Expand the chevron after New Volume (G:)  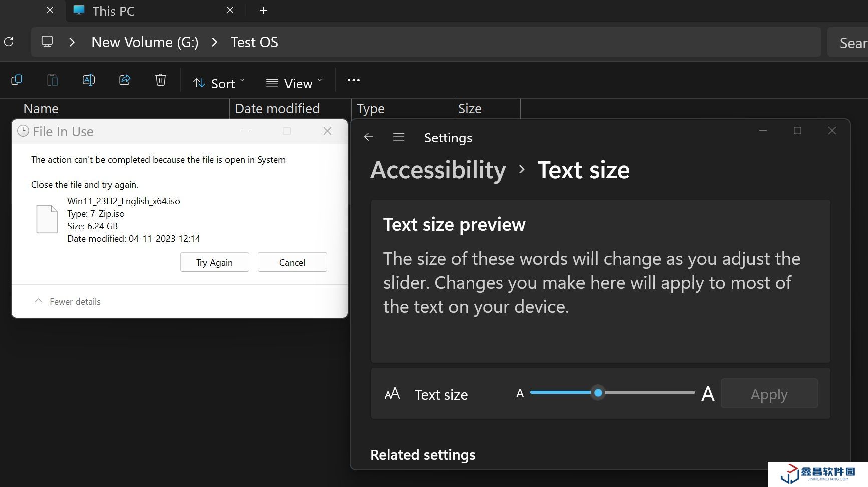pyautogui.click(x=215, y=42)
